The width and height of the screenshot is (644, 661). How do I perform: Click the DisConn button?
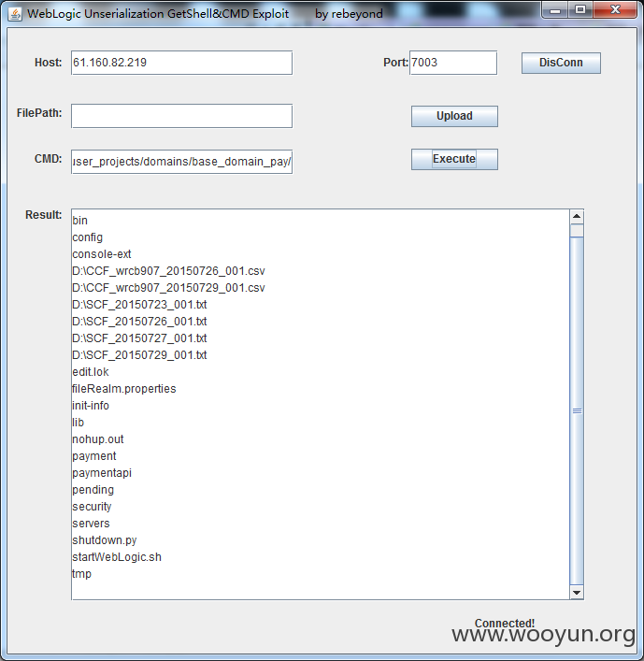(x=561, y=63)
